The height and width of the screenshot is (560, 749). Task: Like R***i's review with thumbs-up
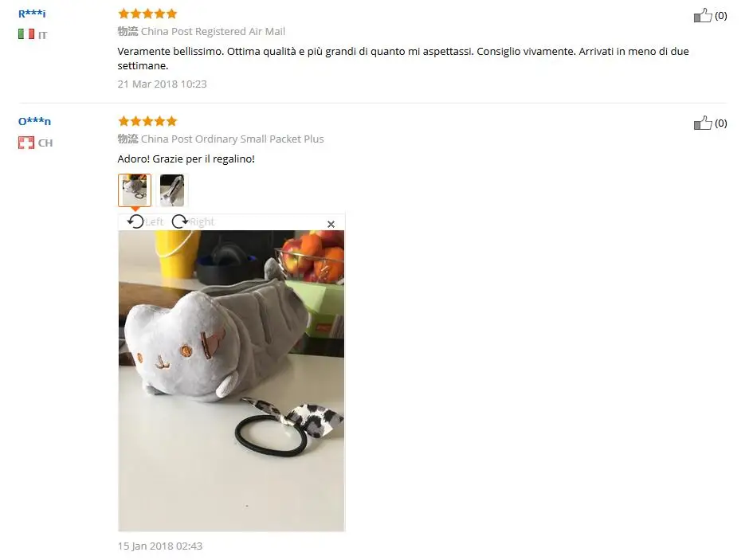tap(703, 15)
